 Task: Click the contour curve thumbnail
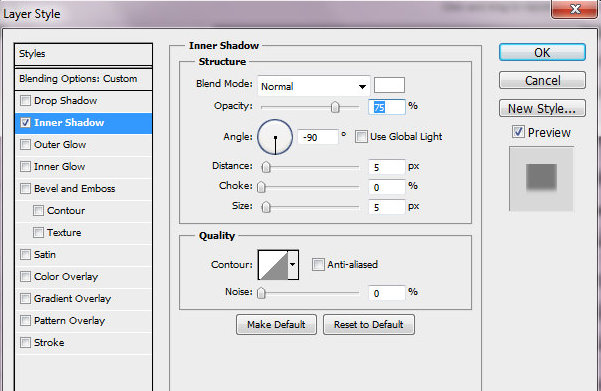pos(273,265)
